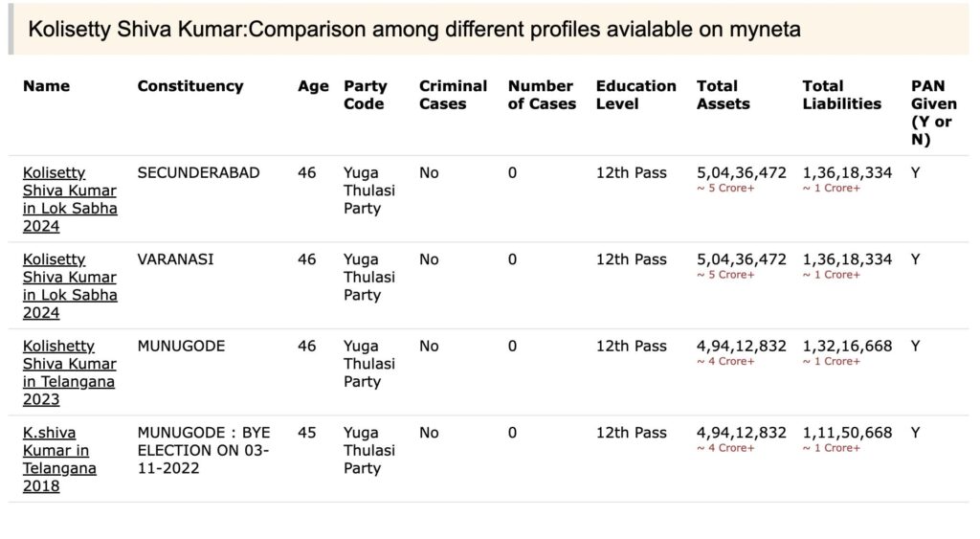Select the SECUNDERABAD constituency cell

click(x=198, y=173)
